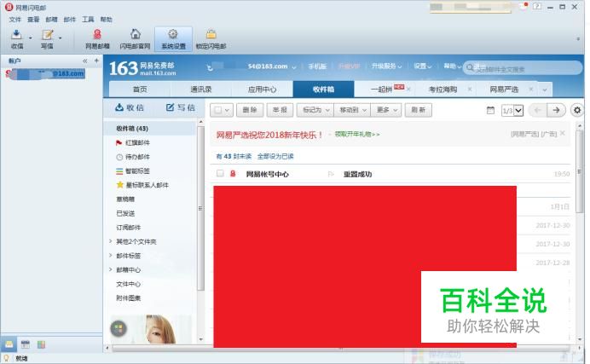
Task: Open the 更多 dropdown
Action: pos(386,110)
